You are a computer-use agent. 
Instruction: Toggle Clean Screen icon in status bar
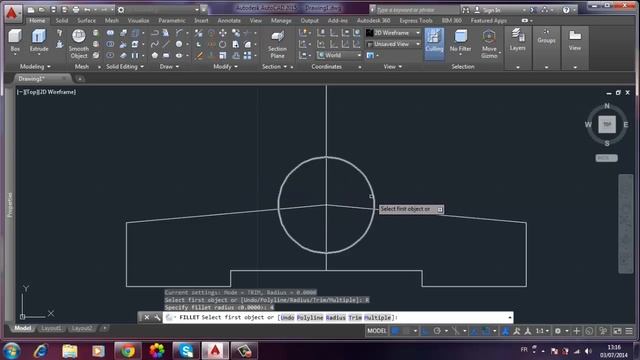tap(617, 331)
